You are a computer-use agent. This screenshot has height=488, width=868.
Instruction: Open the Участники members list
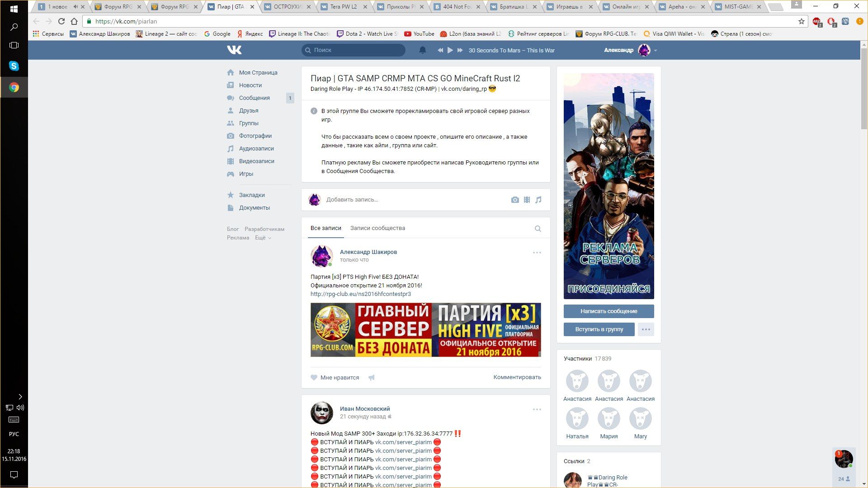(587, 359)
